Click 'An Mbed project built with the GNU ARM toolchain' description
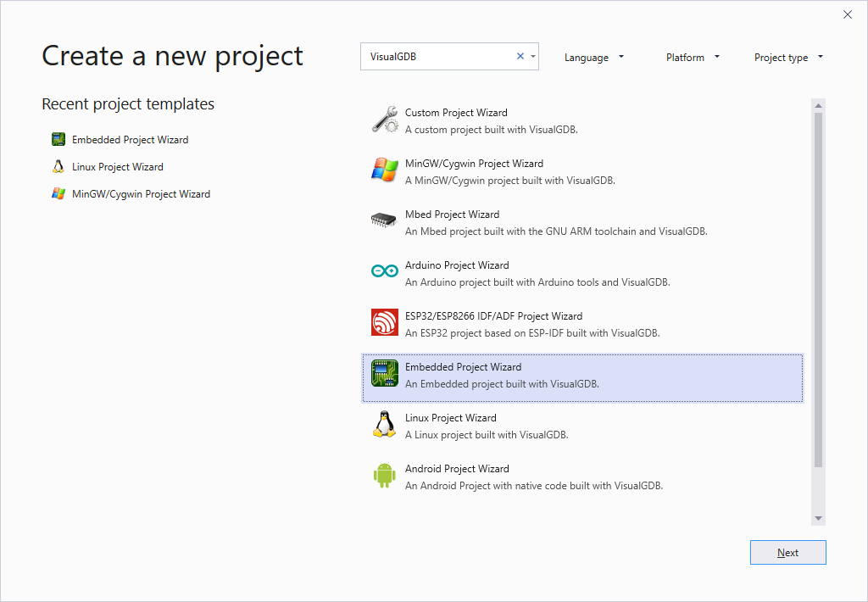 pyautogui.click(x=556, y=231)
